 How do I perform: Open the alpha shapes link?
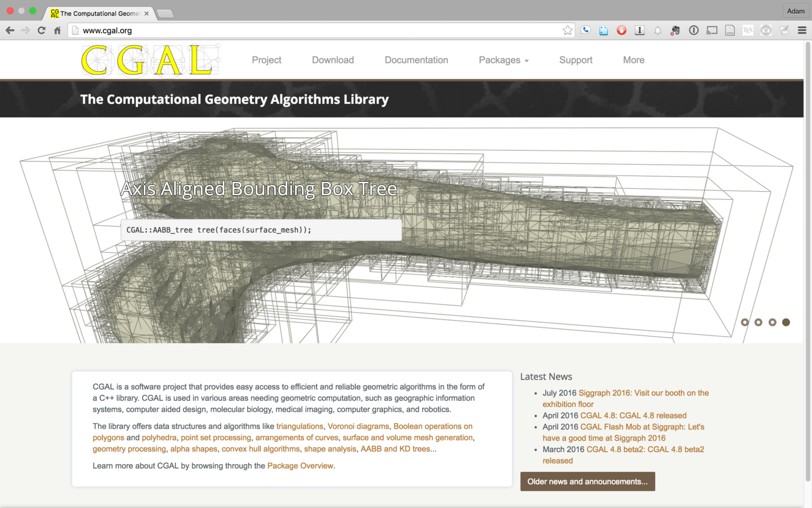tap(194, 449)
